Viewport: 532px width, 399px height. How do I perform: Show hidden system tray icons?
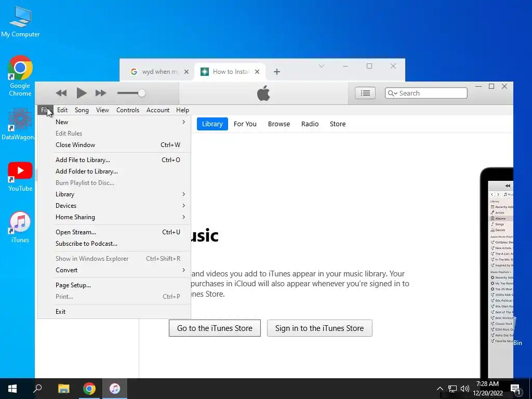point(440,389)
